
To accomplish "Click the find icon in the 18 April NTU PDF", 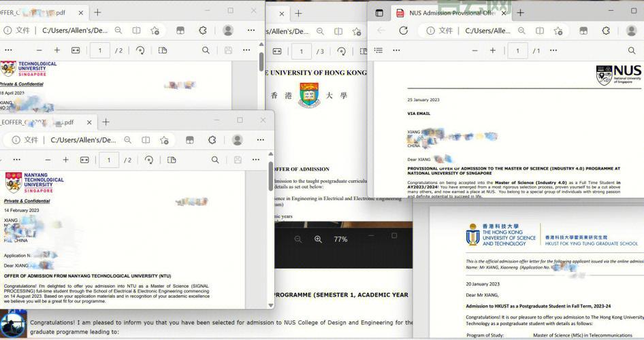I will point(206,50).
